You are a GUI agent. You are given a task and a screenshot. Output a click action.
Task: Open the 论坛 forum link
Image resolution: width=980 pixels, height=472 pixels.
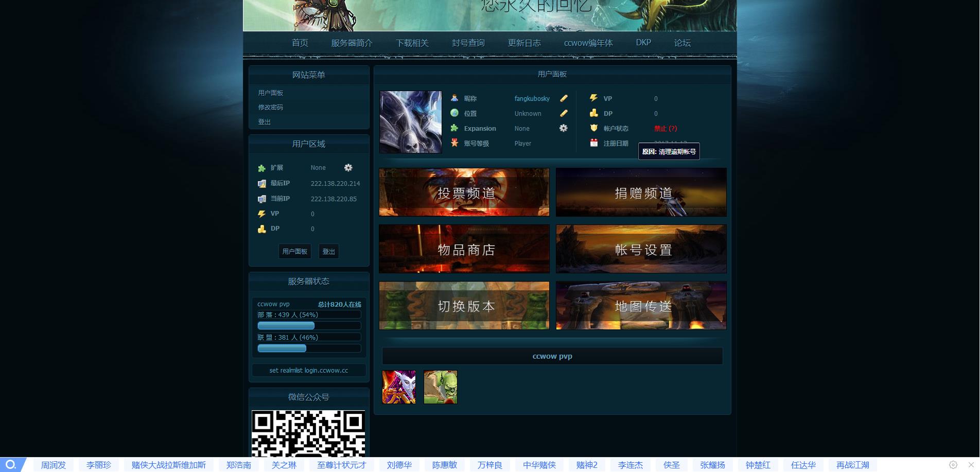682,43
